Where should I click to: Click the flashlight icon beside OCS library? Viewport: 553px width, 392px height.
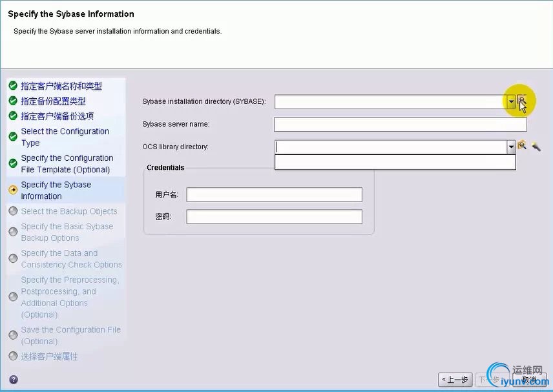click(x=536, y=146)
